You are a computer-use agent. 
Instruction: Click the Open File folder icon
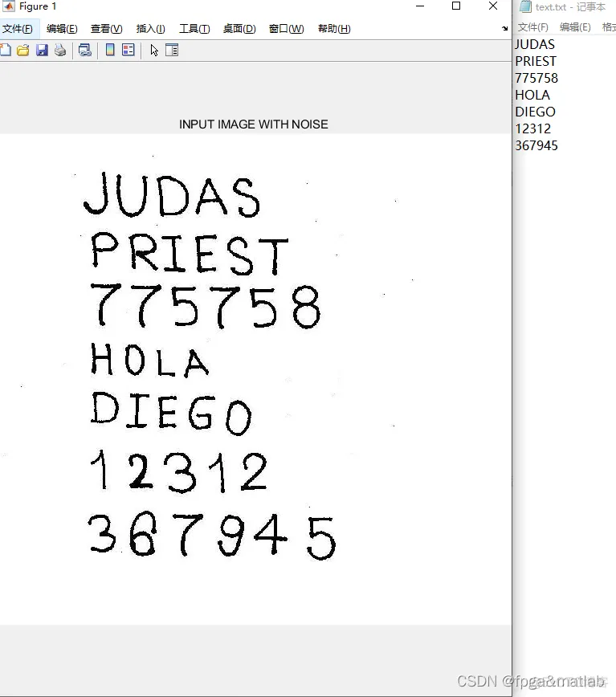23,51
